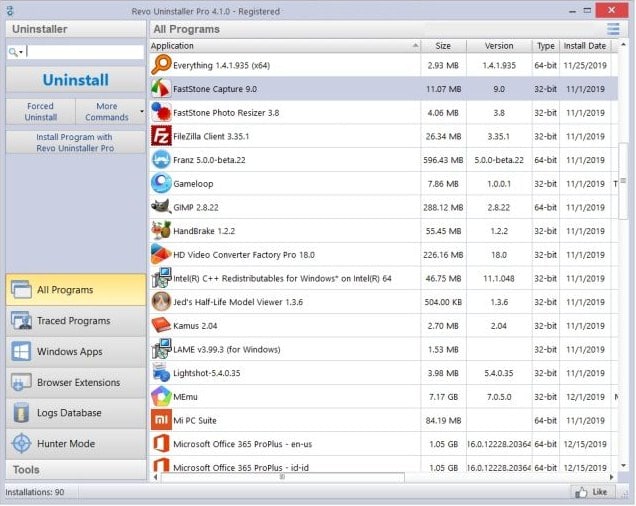The width and height of the screenshot is (636, 506).
Task: Select the Franz 5.0.0-beta.22 row text
Action: [209, 160]
